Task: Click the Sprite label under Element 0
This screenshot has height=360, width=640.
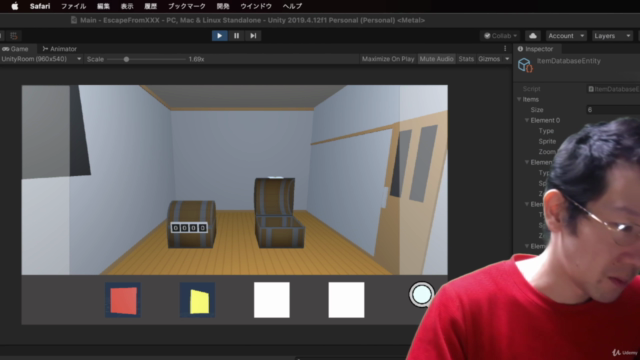Action: (x=547, y=141)
